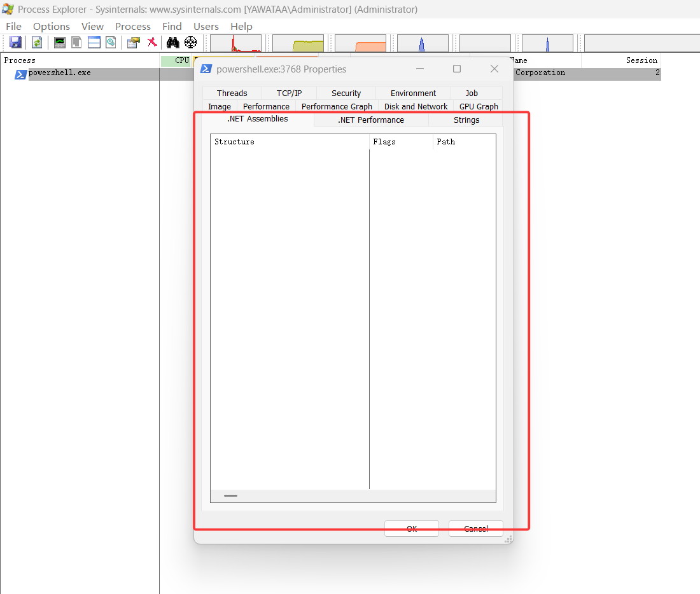Switch to the Strings tab

pyautogui.click(x=466, y=120)
